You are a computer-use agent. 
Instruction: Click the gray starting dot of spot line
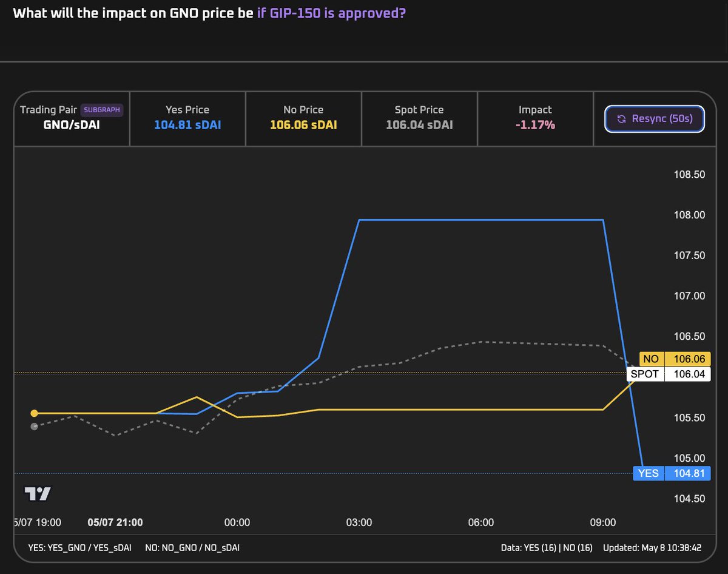click(34, 427)
